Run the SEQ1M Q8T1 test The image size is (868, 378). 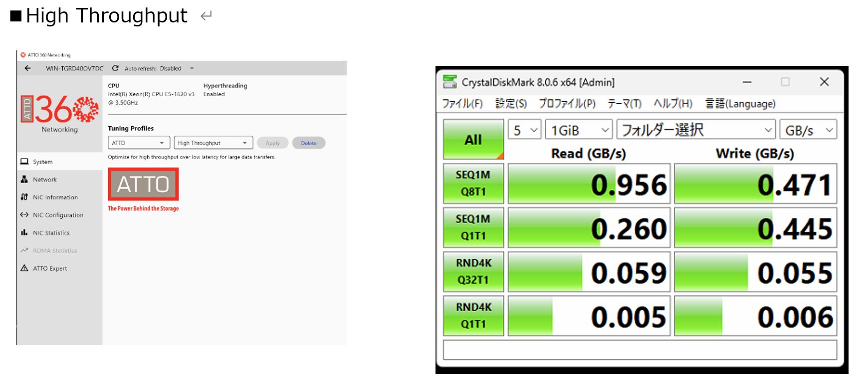[473, 184]
